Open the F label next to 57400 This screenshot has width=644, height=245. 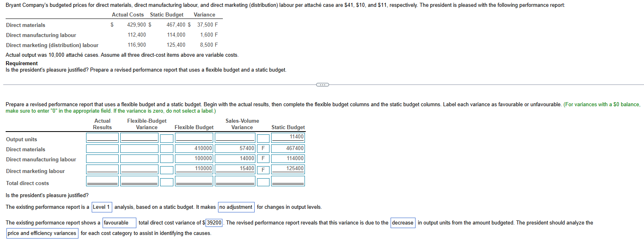pyautogui.click(x=263, y=148)
